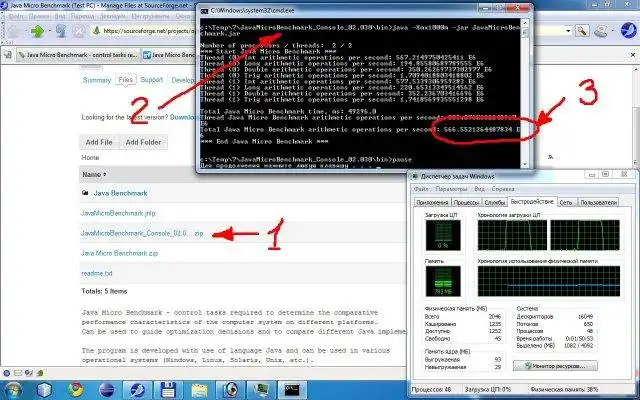Open SourceForge Support page tab
Image resolution: width=640 pixels, height=400 pixels.
(x=151, y=80)
